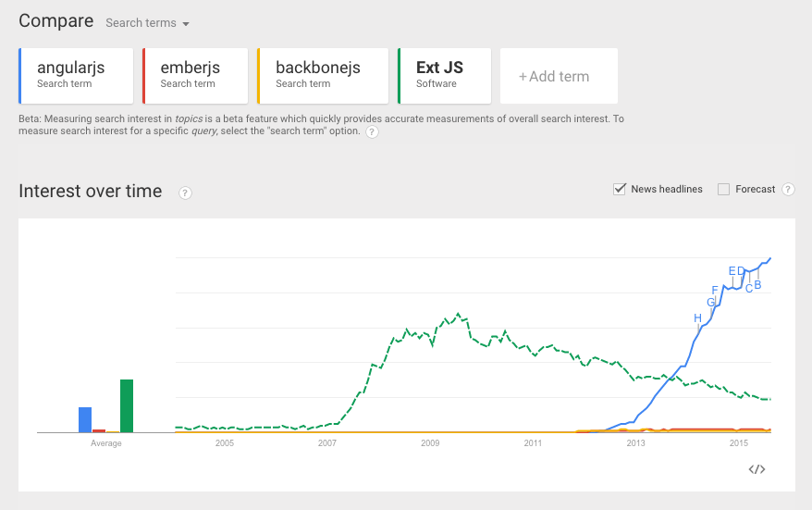Screen dimensions: 812x510
Task: Click the embed code icon below chart
Action: click(x=757, y=469)
